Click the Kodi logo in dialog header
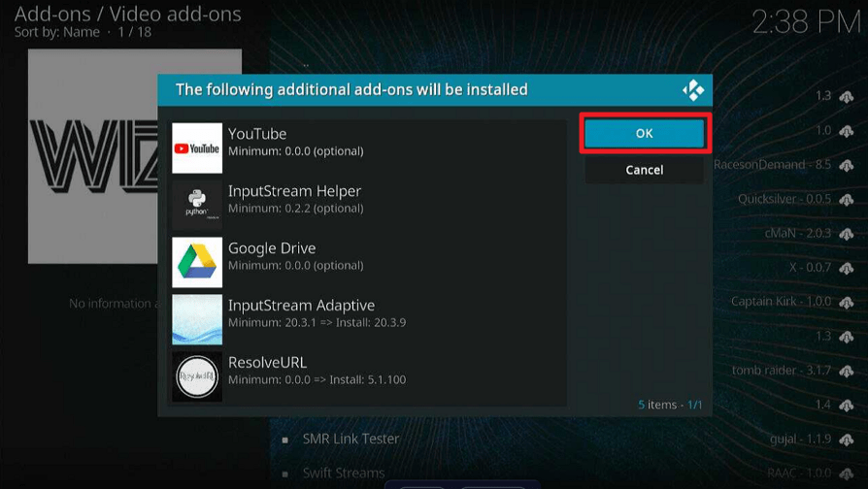 point(693,89)
